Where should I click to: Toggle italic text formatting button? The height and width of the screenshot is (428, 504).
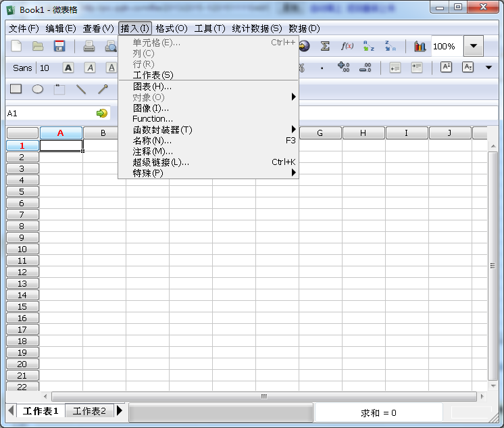[x=90, y=68]
